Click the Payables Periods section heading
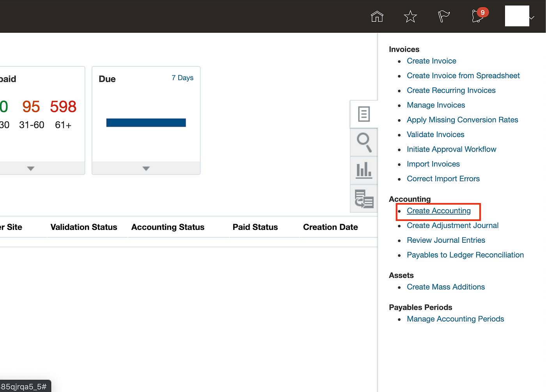This screenshot has height=392, width=546. (x=420, y=307)
